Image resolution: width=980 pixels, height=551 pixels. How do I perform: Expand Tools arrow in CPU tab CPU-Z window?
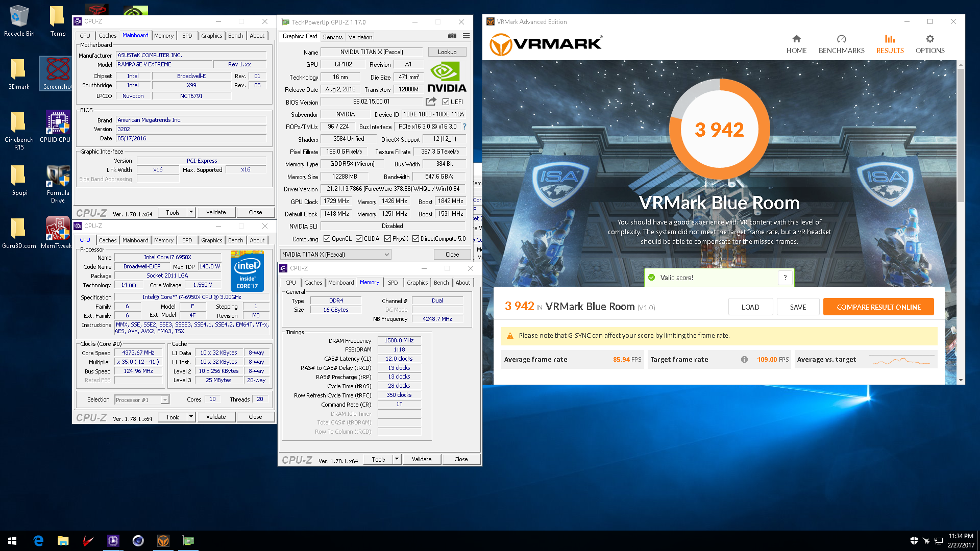coord(191,417)
